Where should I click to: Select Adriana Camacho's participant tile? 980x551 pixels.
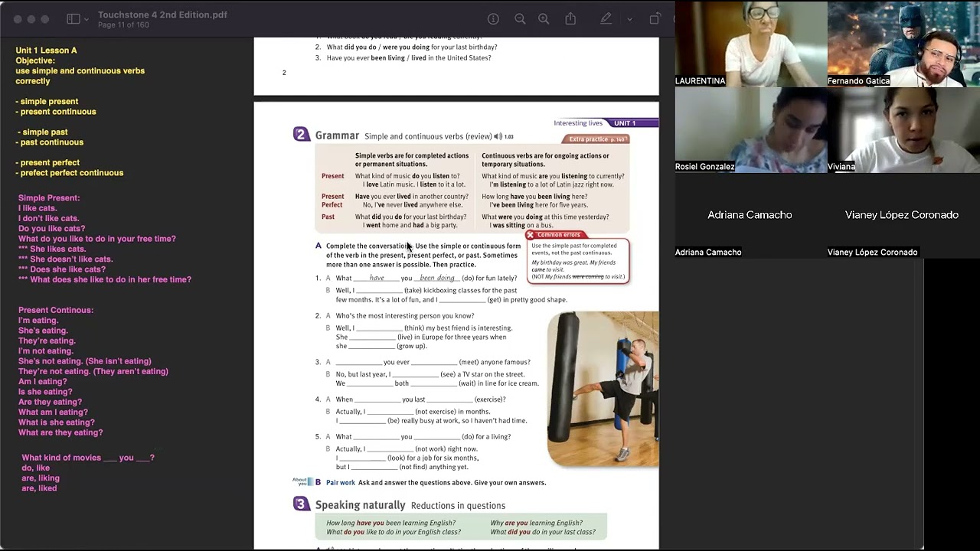pyautogui.click(x=750, y=215)
